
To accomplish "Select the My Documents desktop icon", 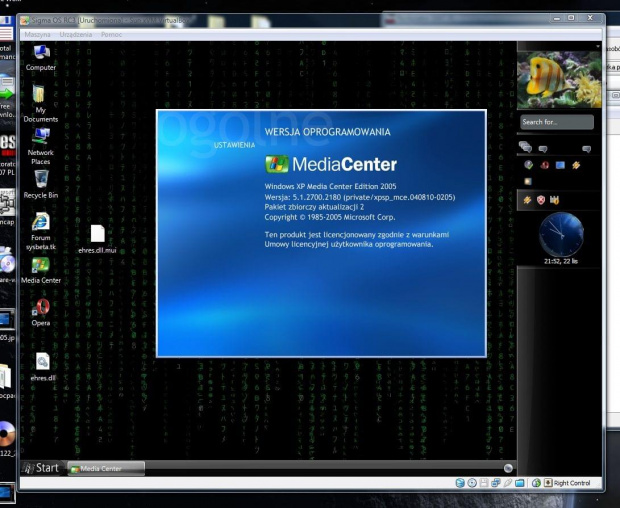I will coord(40,103).
